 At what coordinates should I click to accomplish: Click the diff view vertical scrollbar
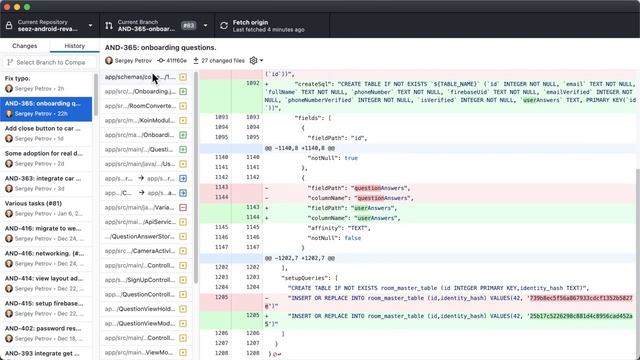coord(638,263)
